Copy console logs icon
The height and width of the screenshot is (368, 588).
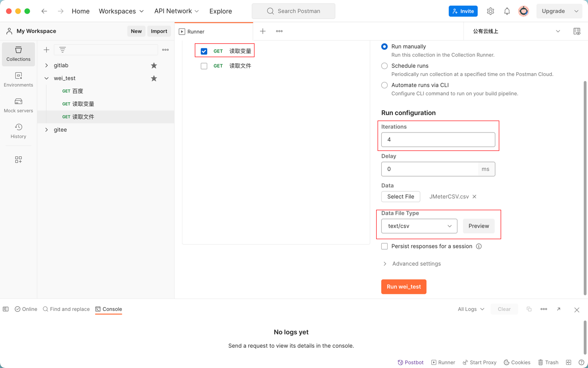point(529,309)
